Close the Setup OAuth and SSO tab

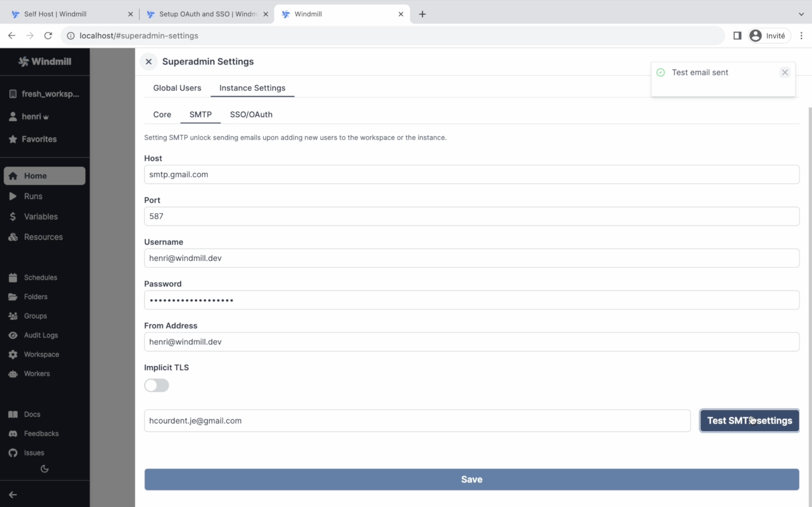click(x=266, y=14)
